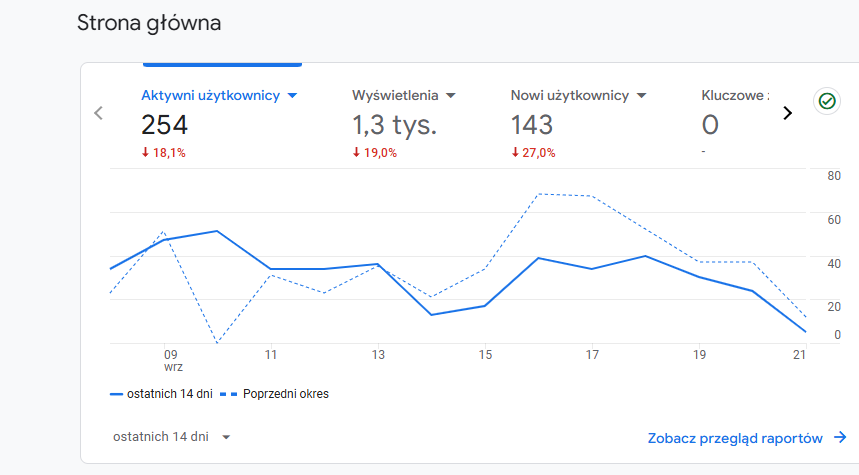
Task: Click the 17 date label on chart axis
Action: tap(592, 354)
